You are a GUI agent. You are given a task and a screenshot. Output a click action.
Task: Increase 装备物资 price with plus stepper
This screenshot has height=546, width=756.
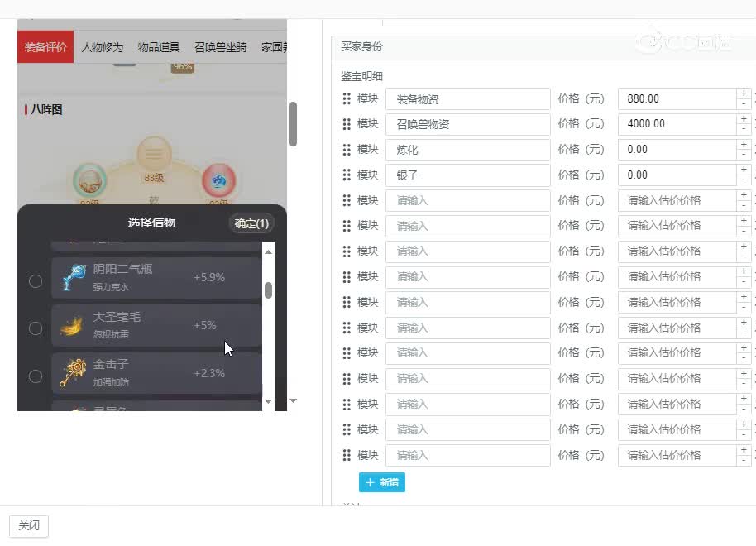click(744, 93)
